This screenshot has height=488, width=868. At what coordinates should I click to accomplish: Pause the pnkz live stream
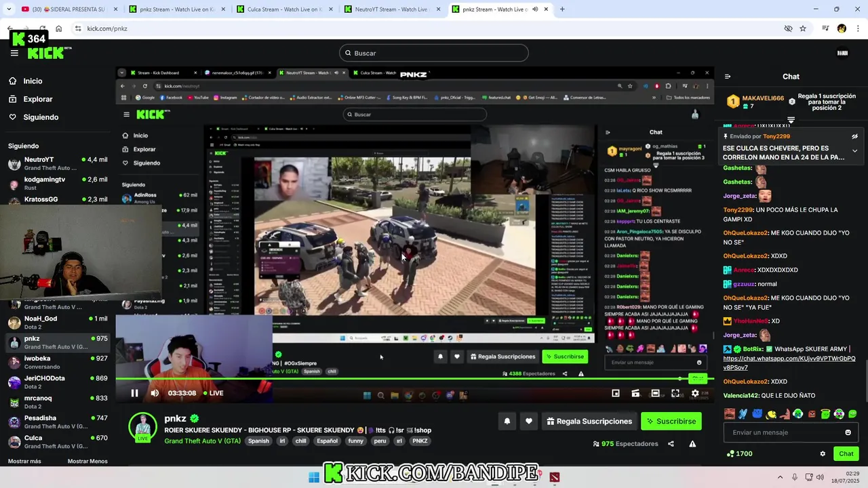134,393
